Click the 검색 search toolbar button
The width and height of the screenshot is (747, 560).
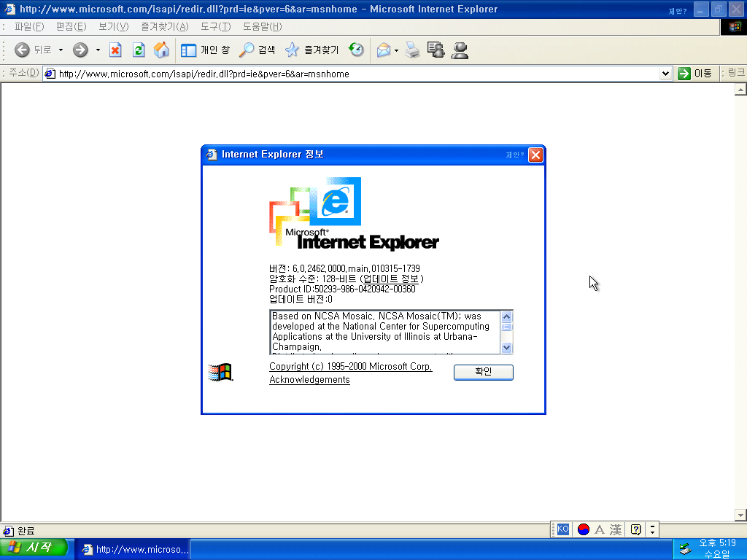[x=258, y=50]
